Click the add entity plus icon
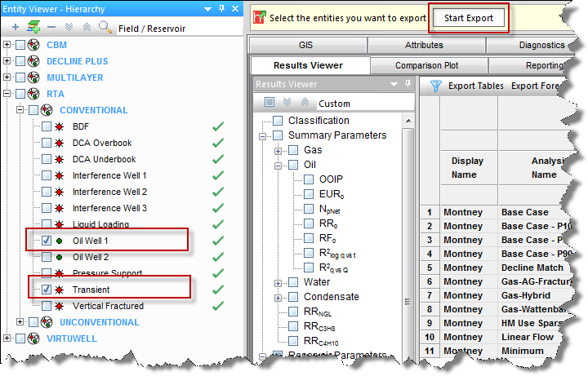The image size is (588, 376). 15,26
